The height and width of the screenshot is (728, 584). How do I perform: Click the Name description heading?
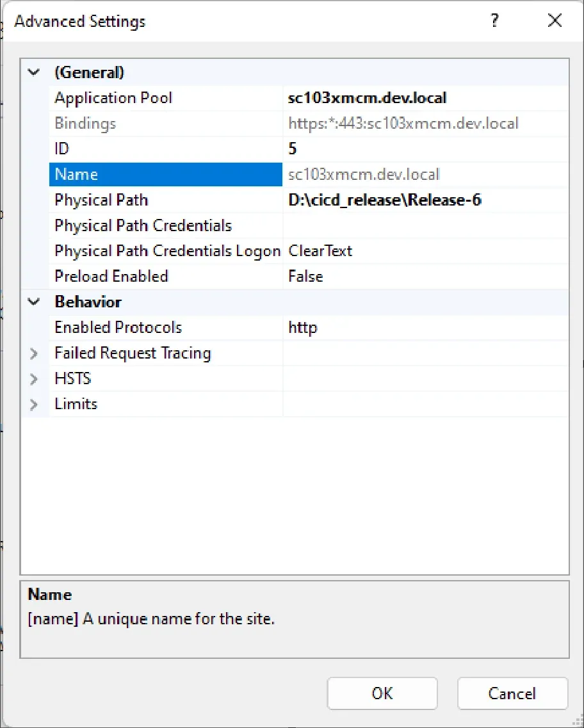[x=50, y=595]
